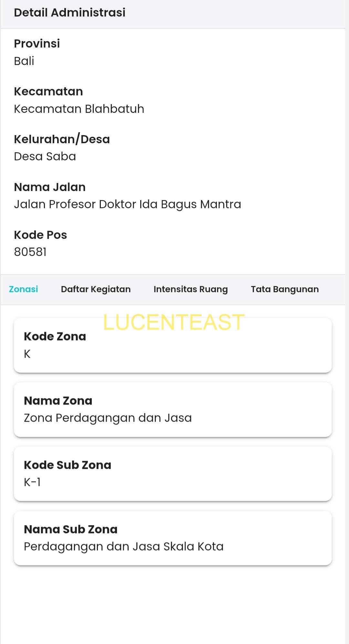
Task: Tap the Nama Zona card
Action: 173,410
